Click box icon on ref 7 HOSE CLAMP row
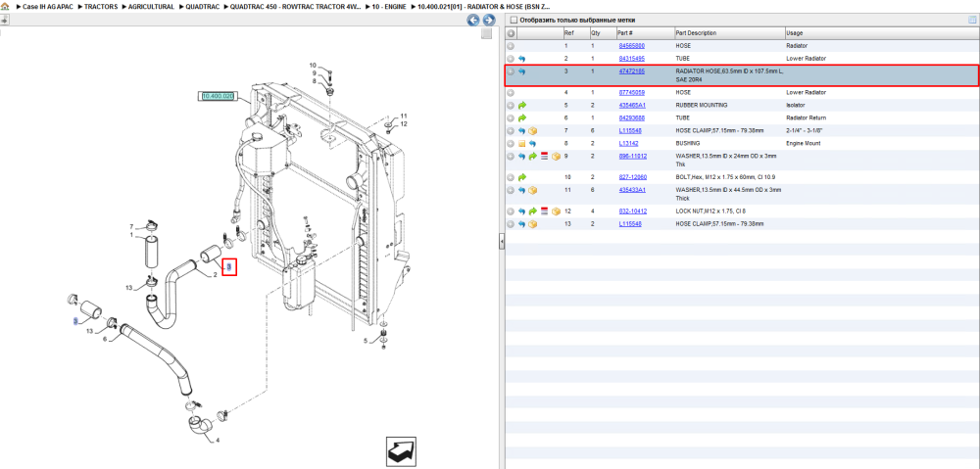The width and height of the screenshot is (980, 469). (x=533, y=131)
